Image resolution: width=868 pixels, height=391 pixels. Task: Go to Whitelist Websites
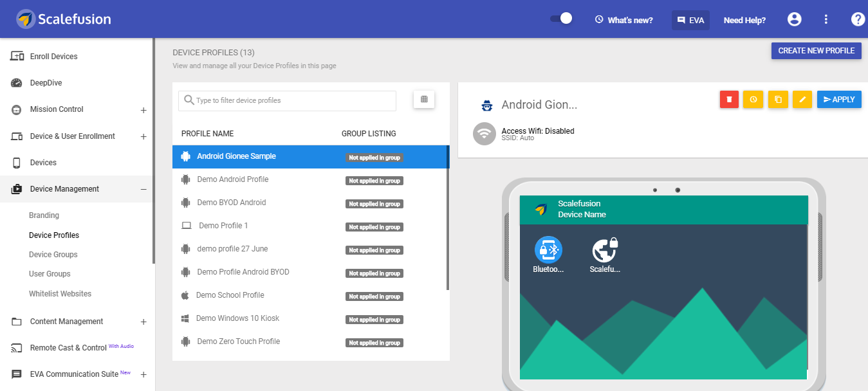(60, 294)
